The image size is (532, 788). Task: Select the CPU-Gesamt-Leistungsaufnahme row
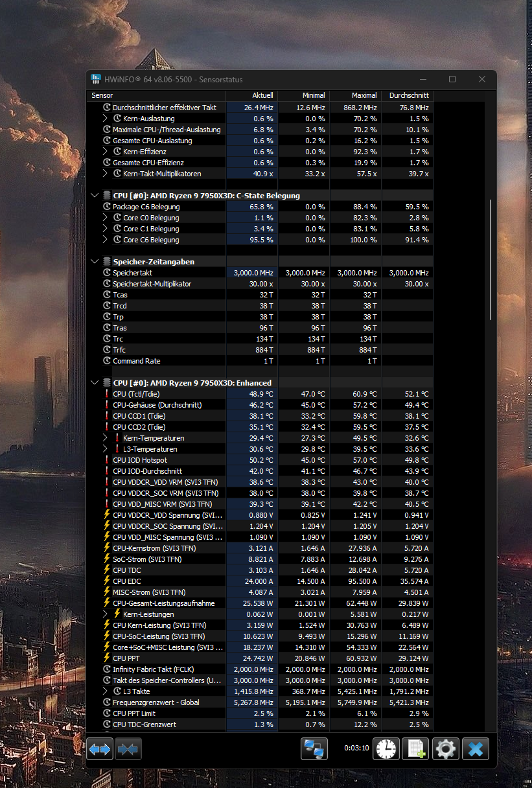[x=261, y=603]
